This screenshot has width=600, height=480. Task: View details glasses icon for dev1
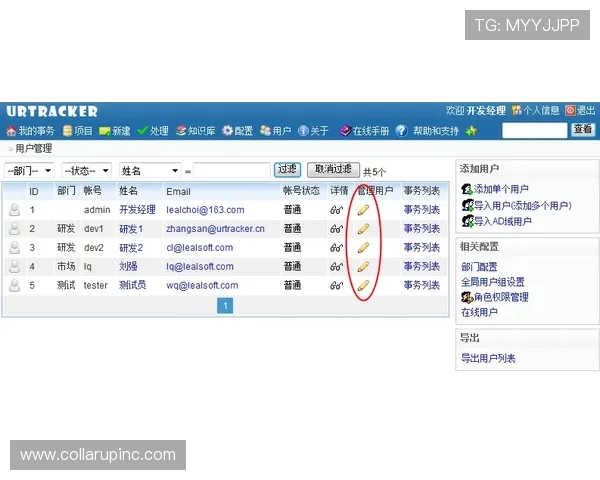click(x=336, y=229)
